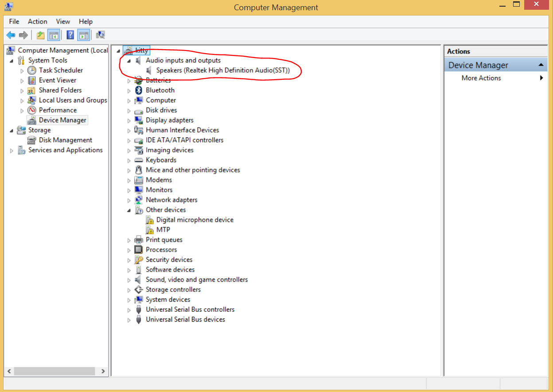Collapse the kitty root node

(118, 51)
